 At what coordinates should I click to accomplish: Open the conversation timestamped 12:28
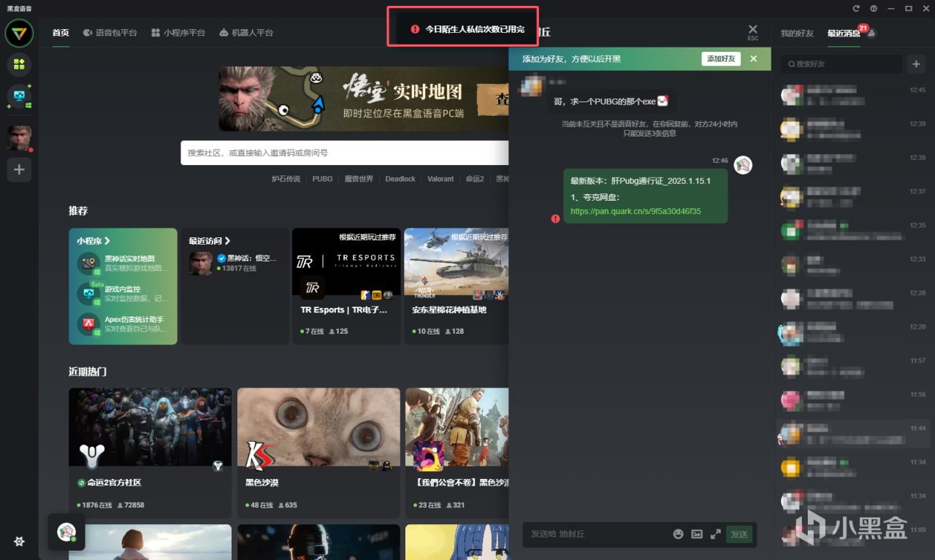point(852,298)
